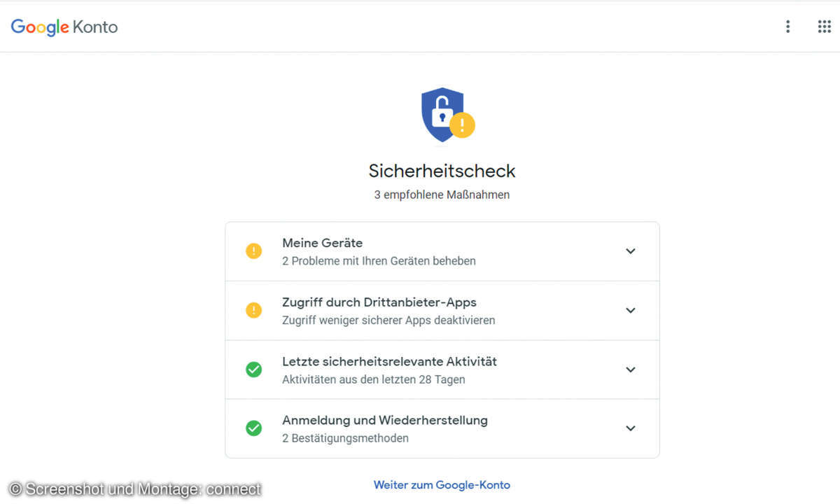Image resolution: width=840 pixels, height=504 pixels.
Task: Open the three-dot options menu
Action: (x=787, y=27)
